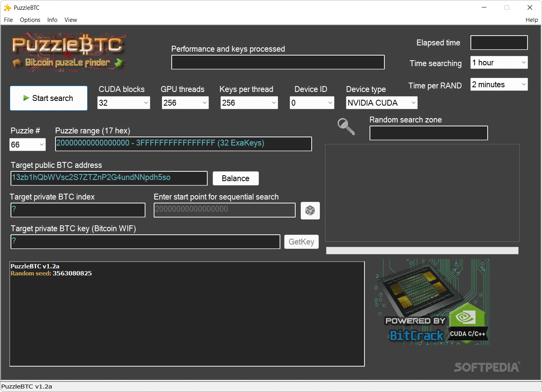The height and width of the screenshot is (392, 542).
Task: Click the PuzzleBTC title bar app icon
Action: [7, 7]
